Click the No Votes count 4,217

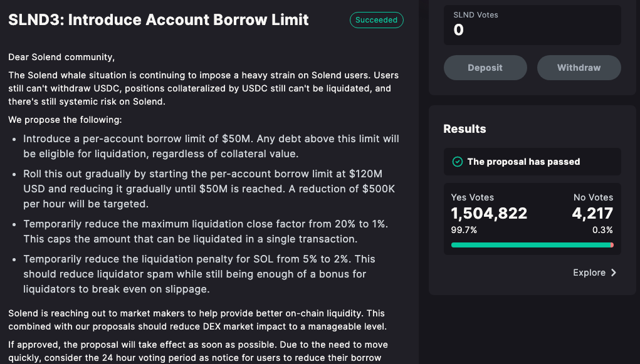[x=592, y=214]
